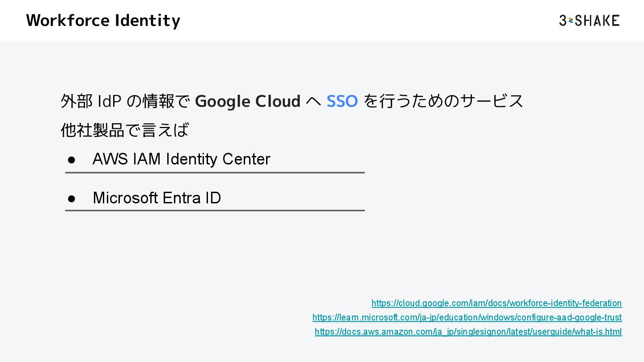Image resolution: width=644 pixels, height=362 pixels.
Task: Open the learn.microsoft.com configure-aad-google-trust link
Action: point(467,317)
